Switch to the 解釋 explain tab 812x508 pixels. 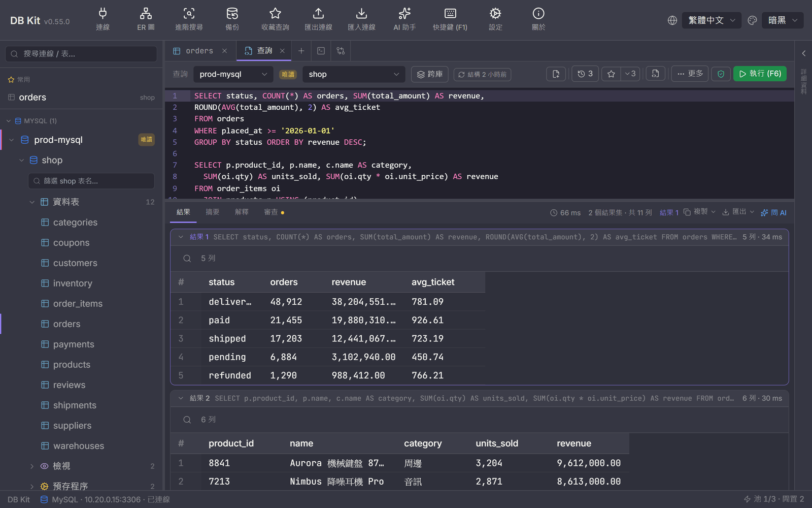(x=242, y=212)
